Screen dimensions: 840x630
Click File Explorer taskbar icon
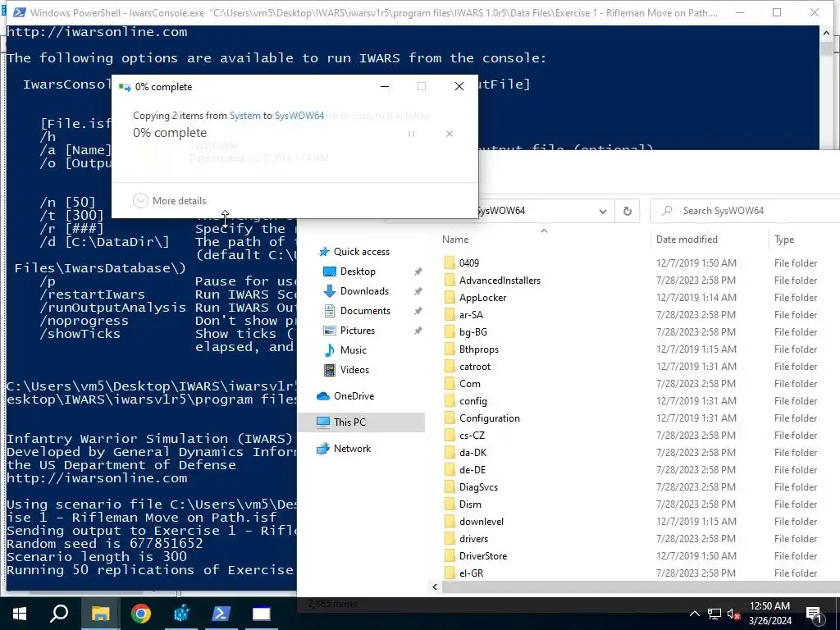[100, 614]
